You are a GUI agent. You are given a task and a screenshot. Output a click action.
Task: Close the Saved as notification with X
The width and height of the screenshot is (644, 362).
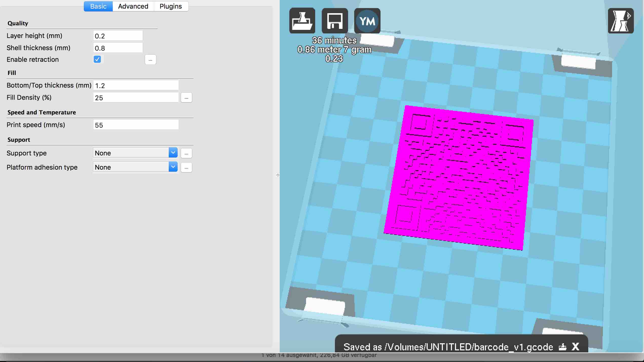click(576, 347)
